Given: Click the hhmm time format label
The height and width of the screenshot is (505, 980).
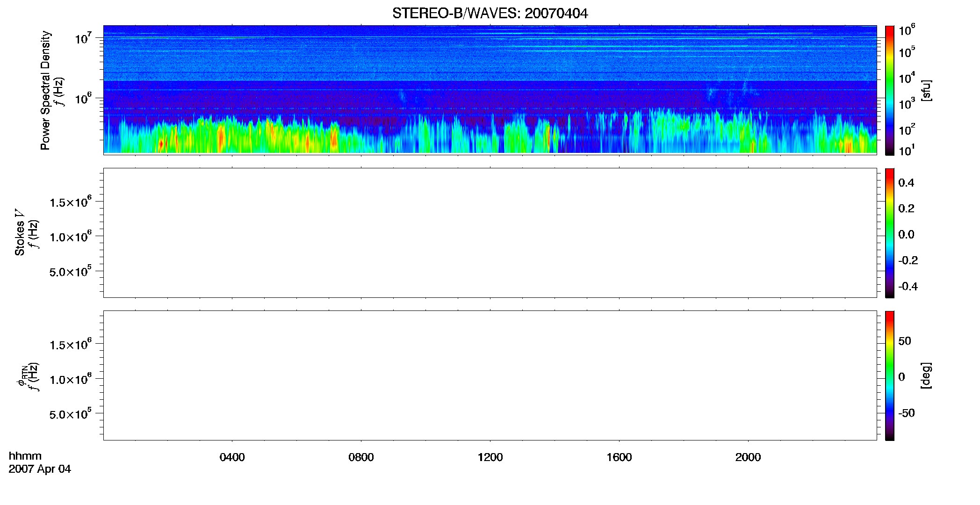Looking at the screenshot, I should point(25,456).
